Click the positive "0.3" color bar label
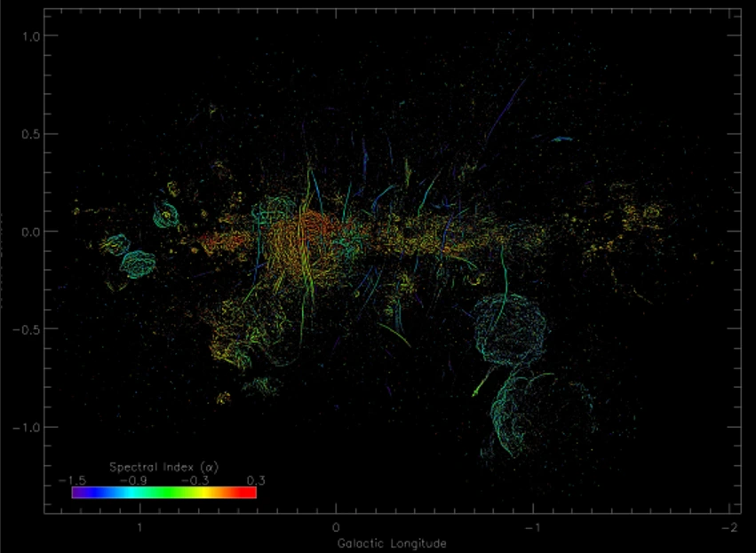 pyautogui.click(x=256, y=480)
